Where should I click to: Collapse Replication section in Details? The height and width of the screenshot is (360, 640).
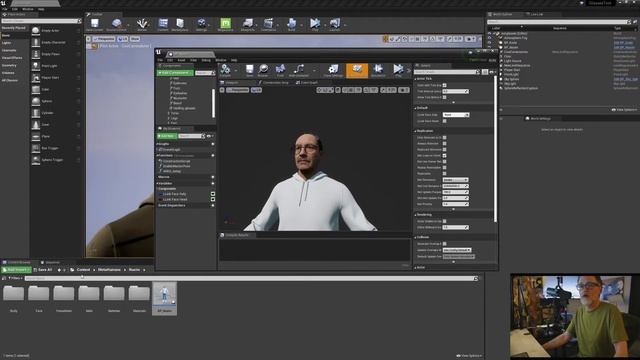click(416, 131)
